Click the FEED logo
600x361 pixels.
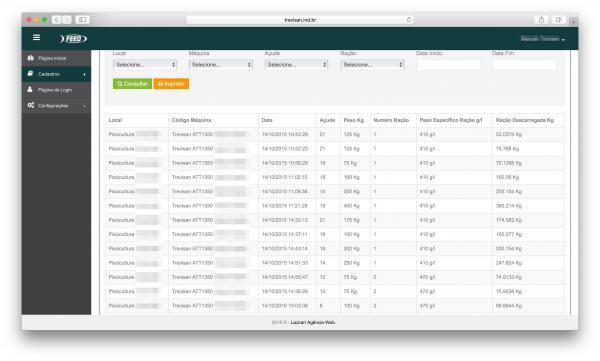coord(73,39)
